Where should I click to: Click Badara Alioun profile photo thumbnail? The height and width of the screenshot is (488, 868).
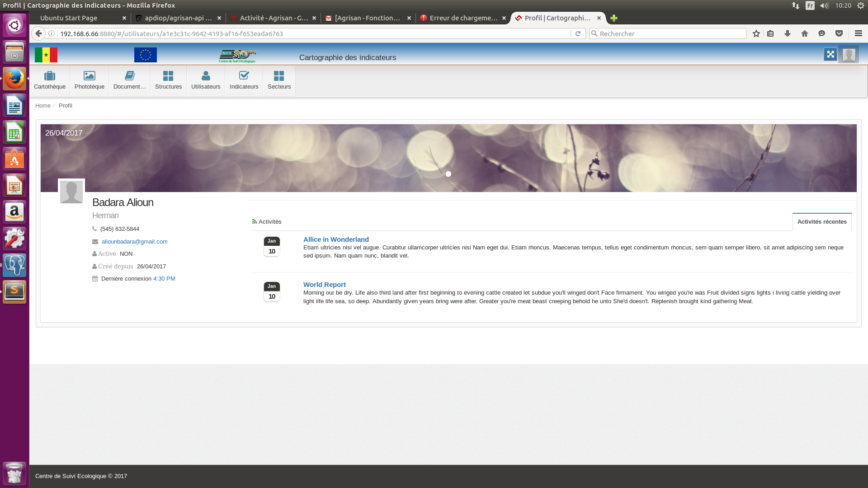point(71,192)
